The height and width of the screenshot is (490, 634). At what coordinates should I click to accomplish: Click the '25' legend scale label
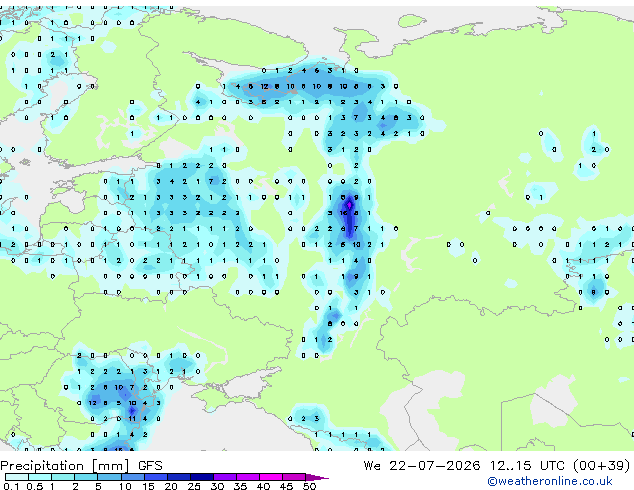(x=194, y=486)
